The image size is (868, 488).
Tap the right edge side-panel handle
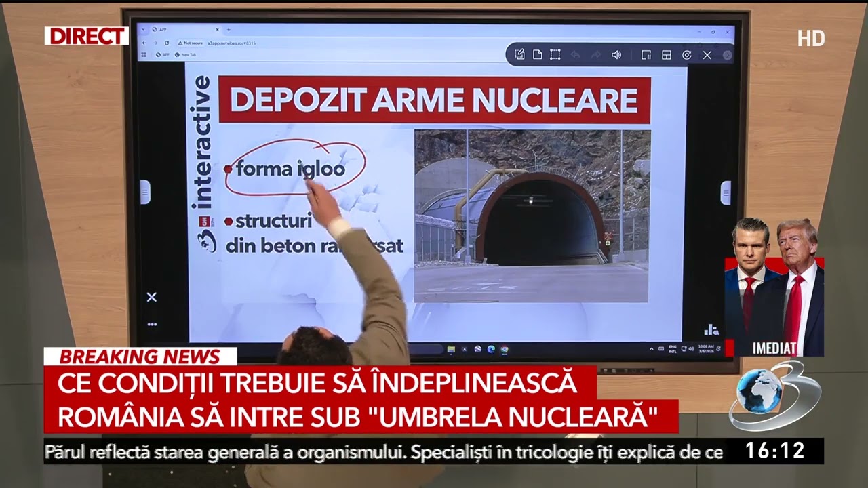pos(726,192)
